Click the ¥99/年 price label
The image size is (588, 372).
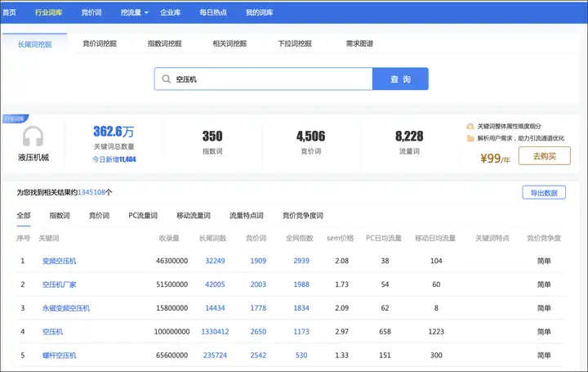tap(496, 159)
